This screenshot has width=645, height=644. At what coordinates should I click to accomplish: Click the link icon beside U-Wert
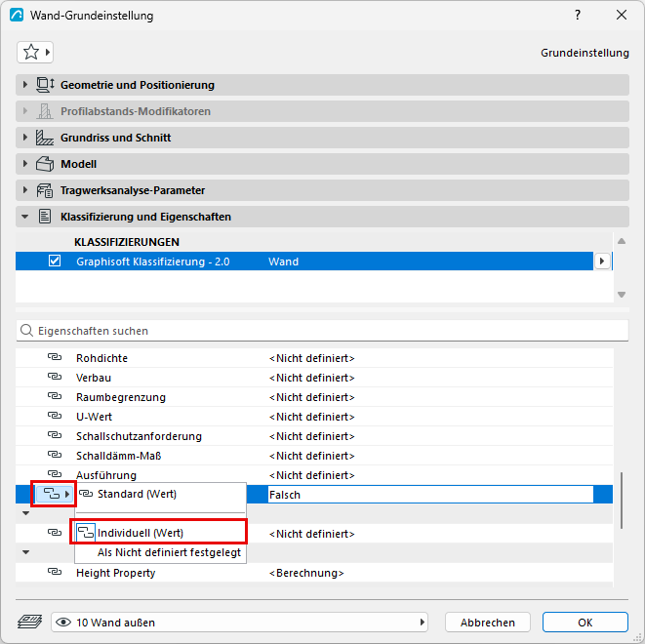(x=55, y=416)
